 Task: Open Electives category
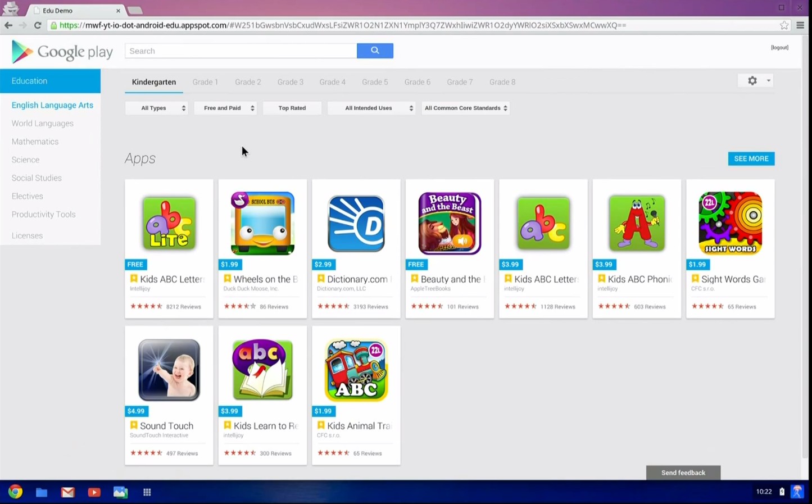point(27,196)
